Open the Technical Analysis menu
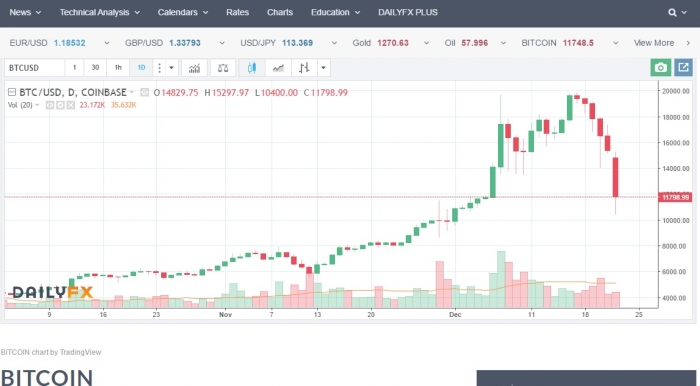700x386 pixels. tap(100, 12)
